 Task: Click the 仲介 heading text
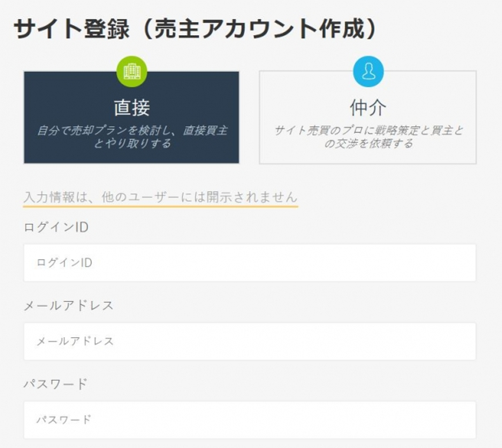click(368, 108)
